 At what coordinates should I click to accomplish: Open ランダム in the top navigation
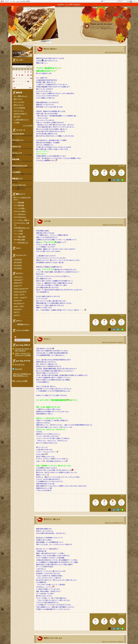(13, 1)
